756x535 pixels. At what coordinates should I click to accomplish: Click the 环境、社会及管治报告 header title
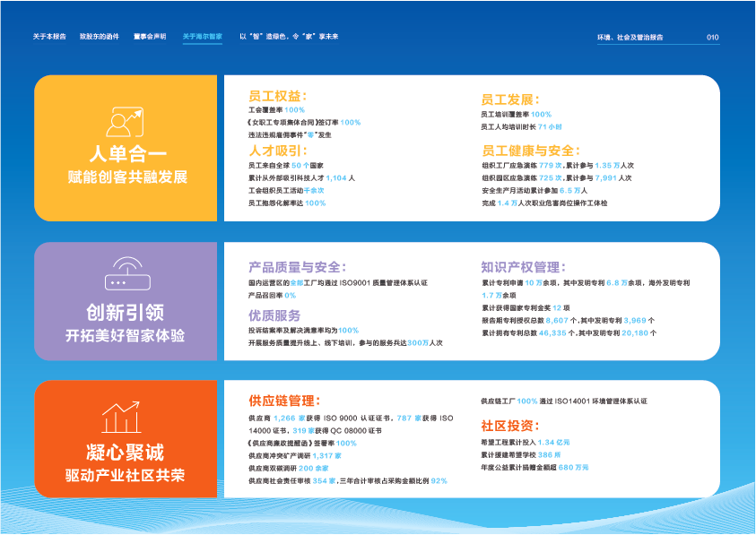point(630,38)
